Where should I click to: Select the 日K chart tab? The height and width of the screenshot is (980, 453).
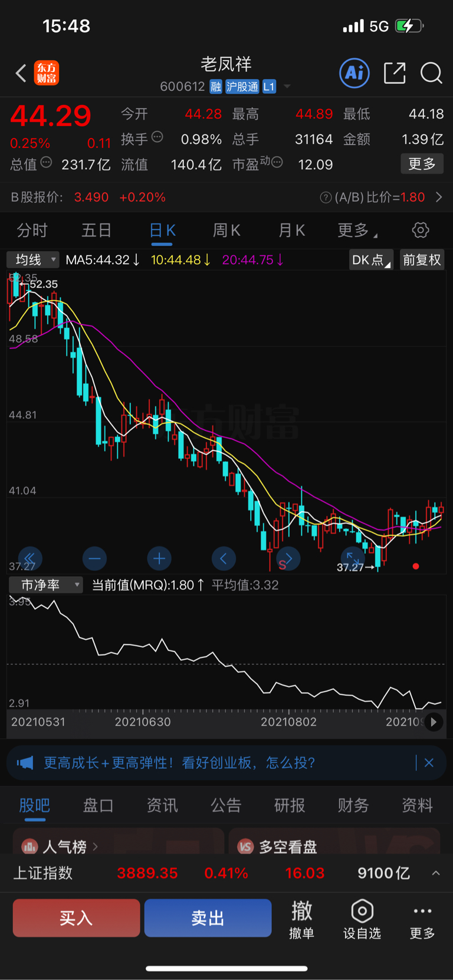point(162,230)
